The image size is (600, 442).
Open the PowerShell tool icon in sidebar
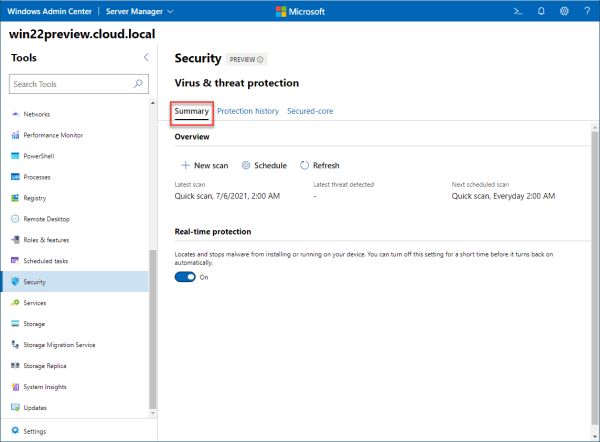pos(15,156)
